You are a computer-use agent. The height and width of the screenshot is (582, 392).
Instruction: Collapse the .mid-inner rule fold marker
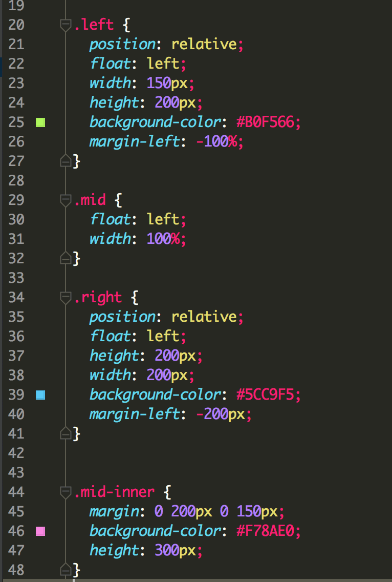66,492
